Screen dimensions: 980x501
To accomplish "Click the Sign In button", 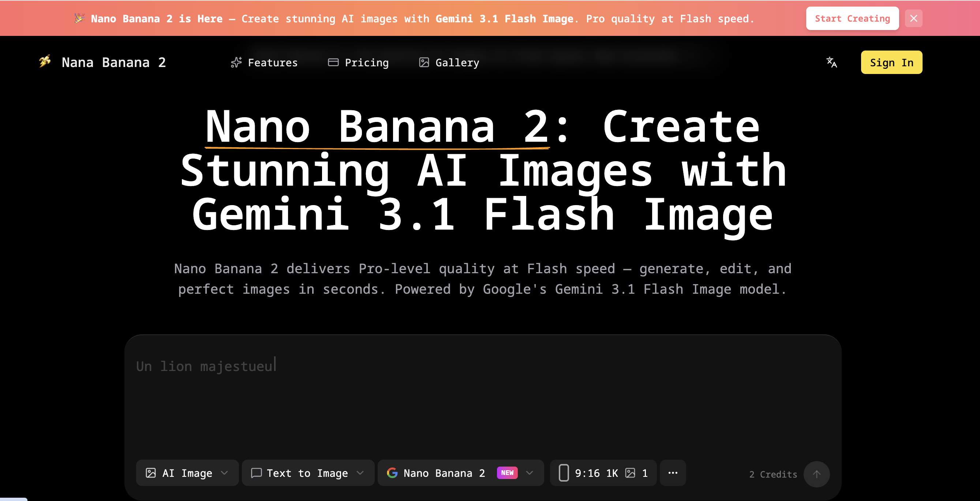I will tap(891, 62).
